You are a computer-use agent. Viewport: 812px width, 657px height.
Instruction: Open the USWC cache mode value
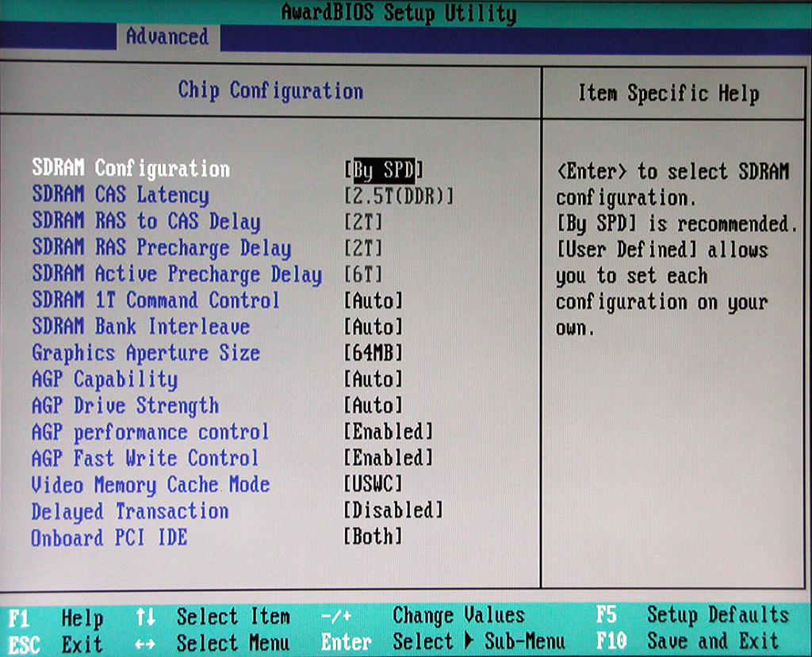(373, 484)
